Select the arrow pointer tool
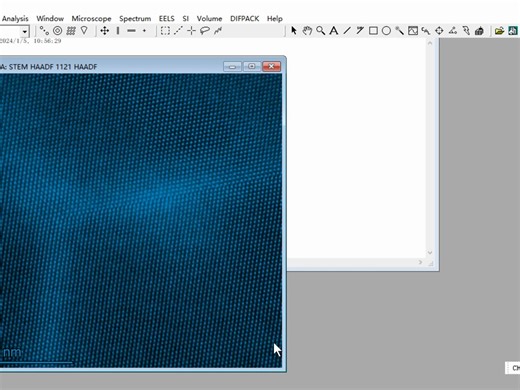Screen dimensions: 520x390 point(294,31)
